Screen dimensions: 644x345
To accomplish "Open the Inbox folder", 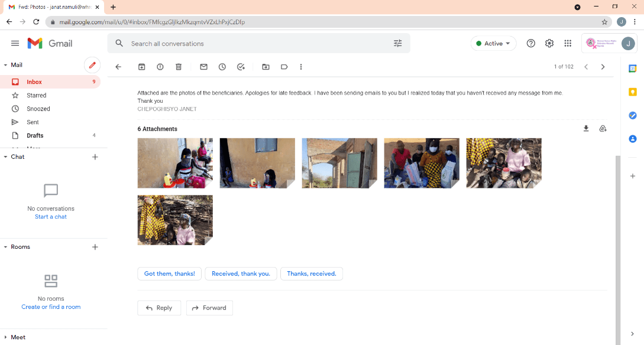I will [50, 82].
